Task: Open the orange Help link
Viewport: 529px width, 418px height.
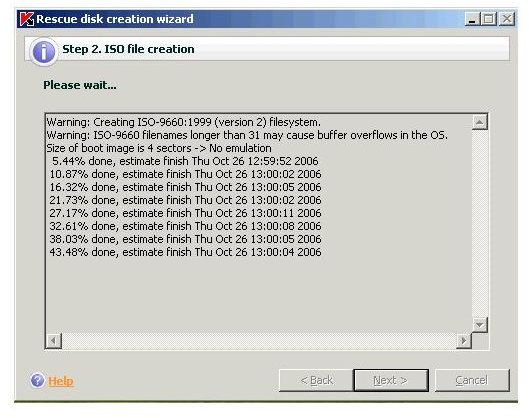Action: pyautogui.click(x=61, y=381)
